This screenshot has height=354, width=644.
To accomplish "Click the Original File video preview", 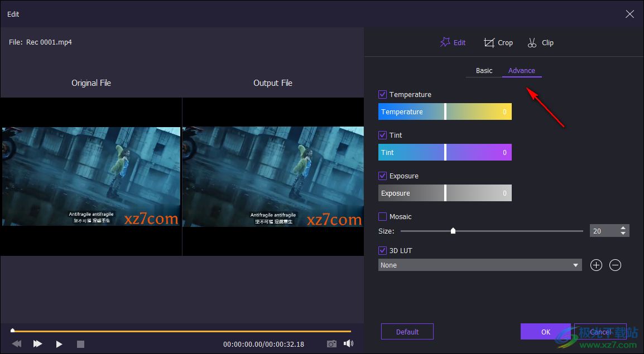I will [91, 176].
